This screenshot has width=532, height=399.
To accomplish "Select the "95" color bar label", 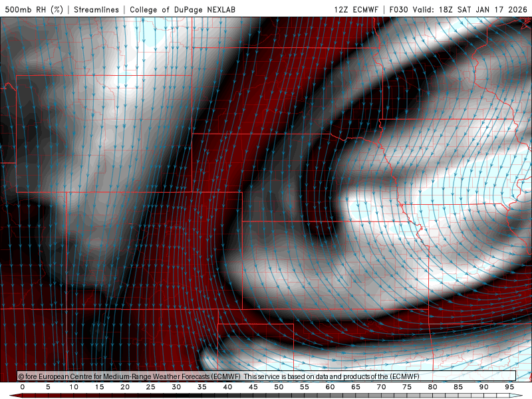I will tap(509, 387).
